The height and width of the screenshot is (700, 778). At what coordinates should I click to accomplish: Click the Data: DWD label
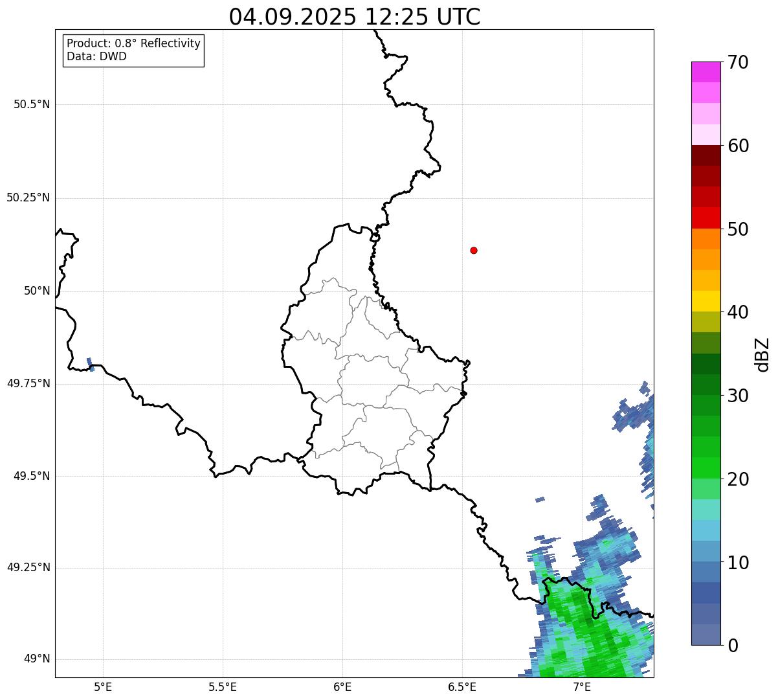97,56
